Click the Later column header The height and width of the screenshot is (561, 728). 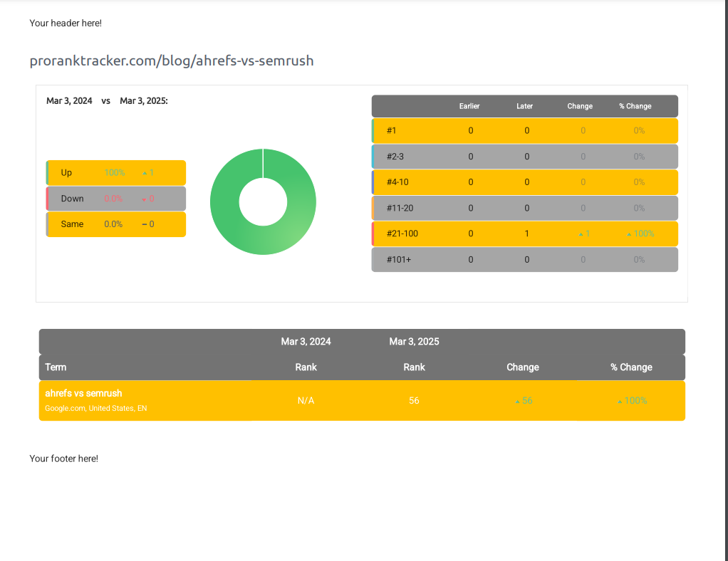pyautogui.click(x=525, y=106)
